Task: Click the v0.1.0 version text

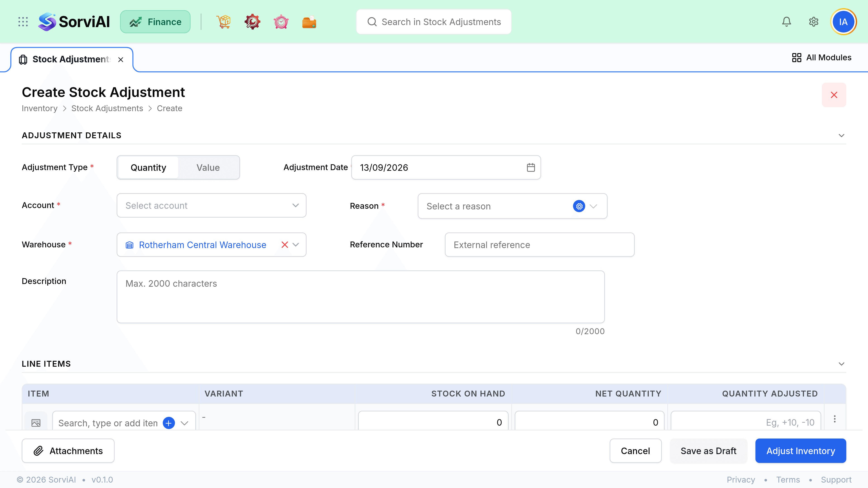Action: (102, 480)
